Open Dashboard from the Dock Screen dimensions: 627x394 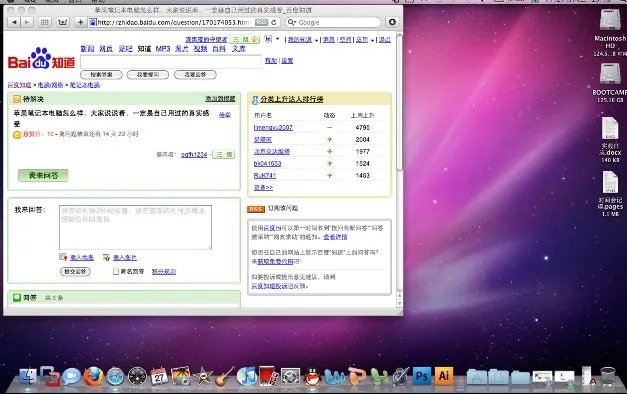tap(137, 376)
